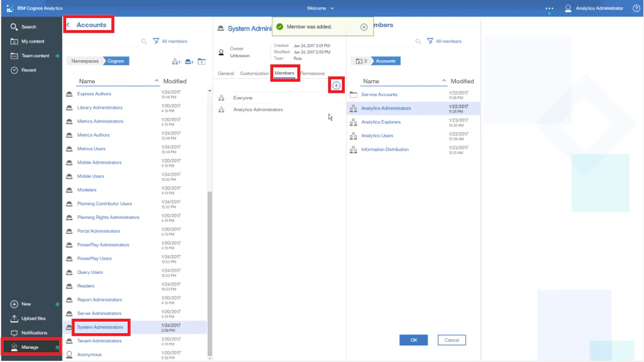The image size is (644, 362).
Task: Select Information Distribution in the add-members list
Action: tap(385, 149)
